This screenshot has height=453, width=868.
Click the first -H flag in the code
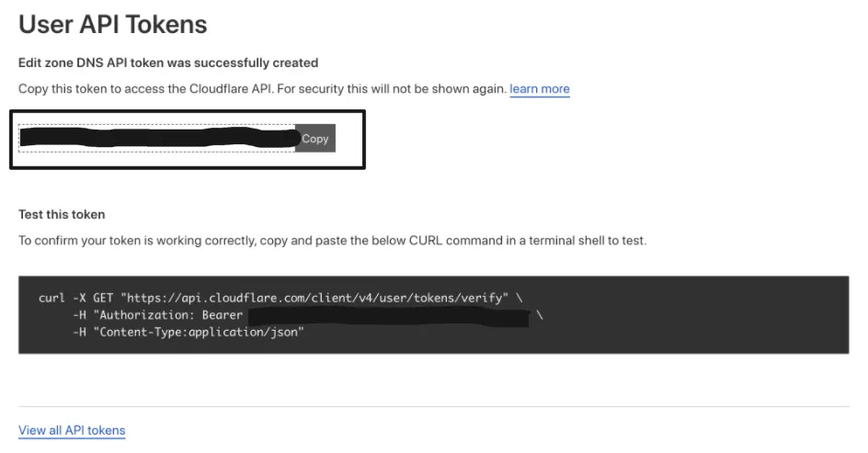80,315
